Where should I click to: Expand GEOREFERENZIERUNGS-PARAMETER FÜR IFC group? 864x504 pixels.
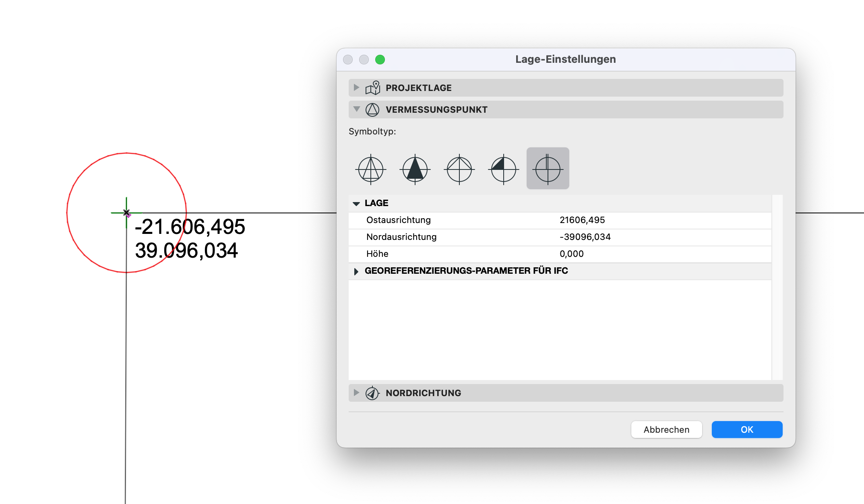coord(356,271)
